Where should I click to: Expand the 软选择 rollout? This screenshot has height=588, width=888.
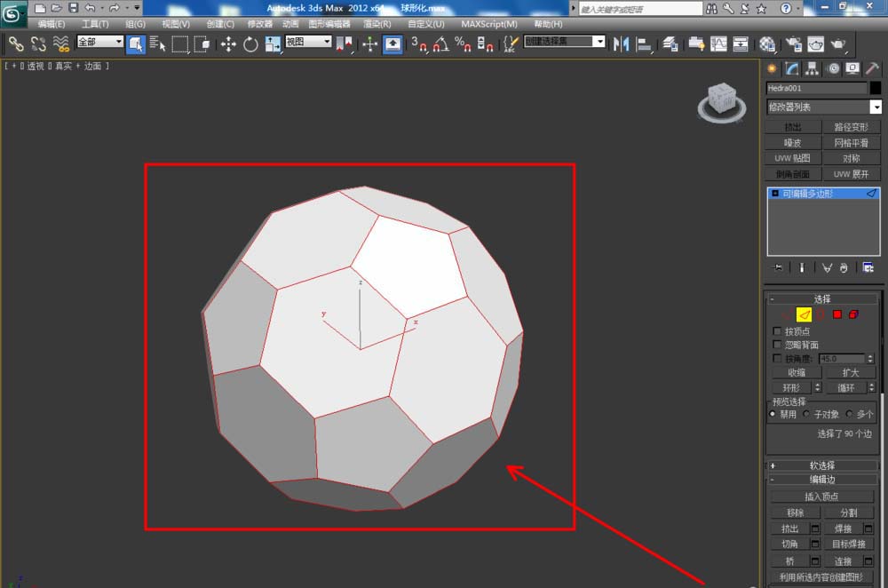(x=772, y=465)
